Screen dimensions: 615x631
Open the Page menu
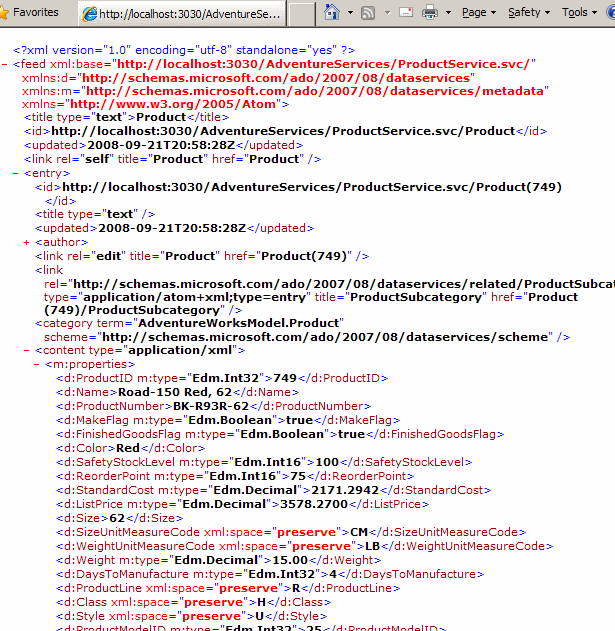click(479, 13)
